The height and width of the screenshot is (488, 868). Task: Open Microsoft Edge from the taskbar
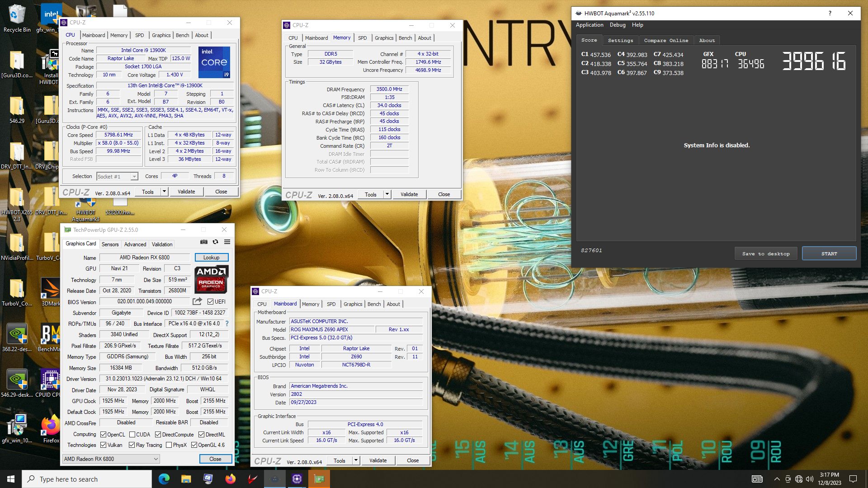pyautogui.click(x=164, y=479)
